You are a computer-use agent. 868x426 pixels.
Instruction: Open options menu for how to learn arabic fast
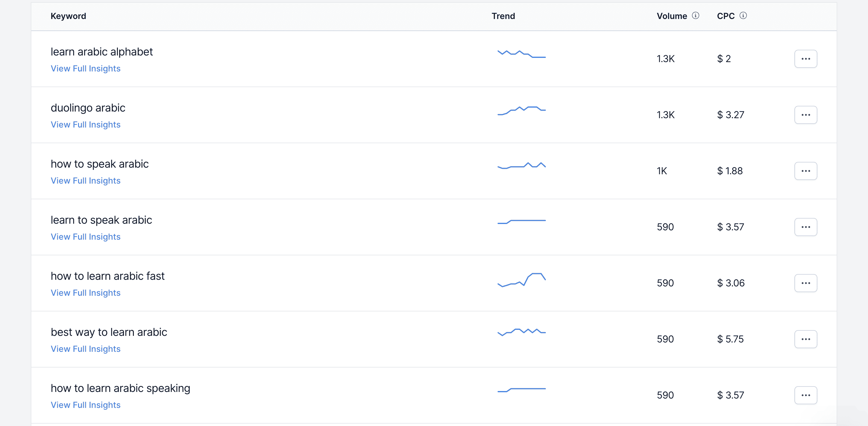pos(806,283)
